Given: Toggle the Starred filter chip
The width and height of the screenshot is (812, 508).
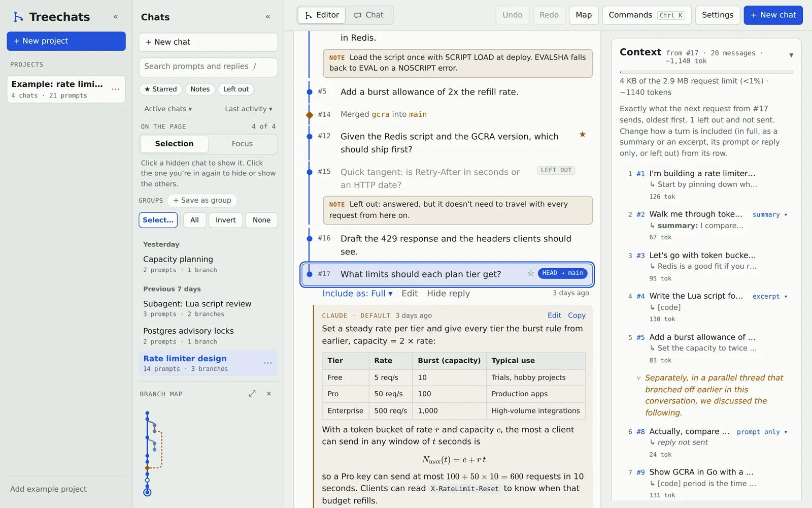Looking at the screenshot, I should (x=161, y=89).
